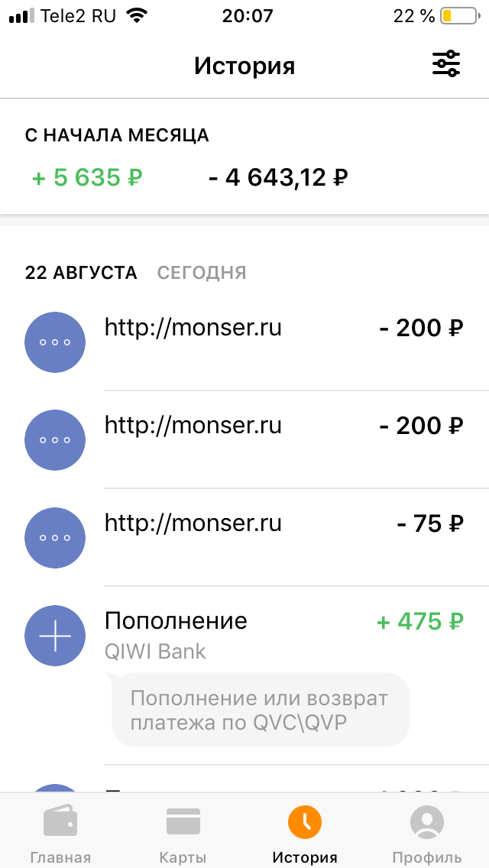
Task: Tap the -75 ₽ amount
Action: tap(430, 524)
